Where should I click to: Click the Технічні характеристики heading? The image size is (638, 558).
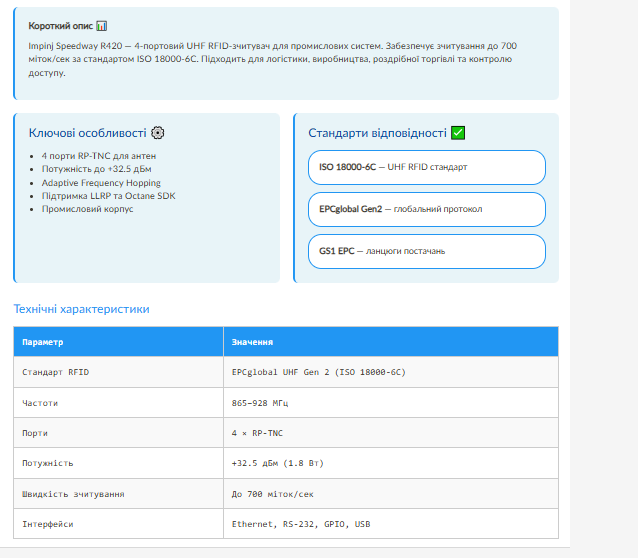pos(81,309)
